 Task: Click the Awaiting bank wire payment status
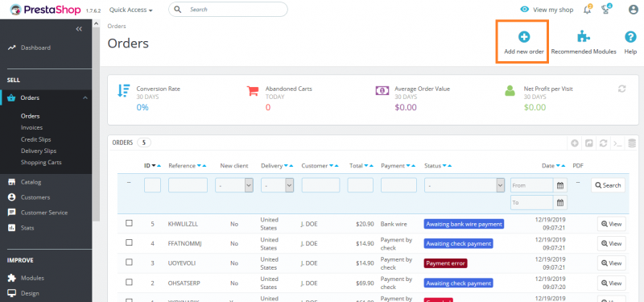pos(464,224)
